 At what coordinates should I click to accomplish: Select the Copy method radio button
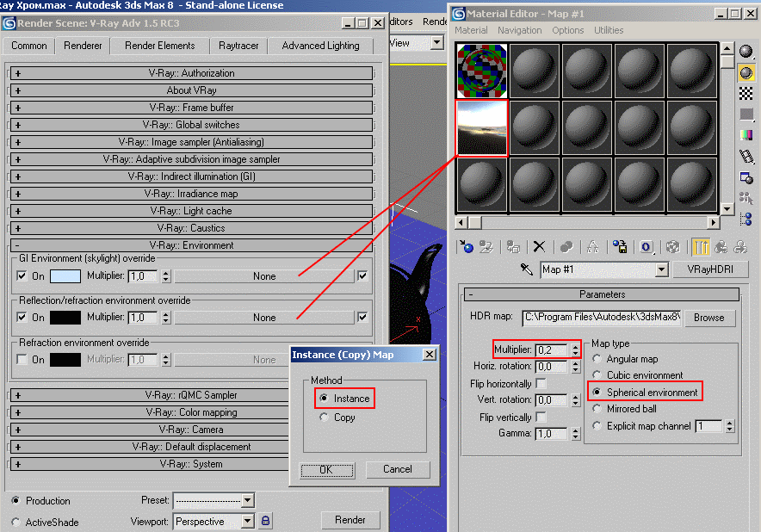pyautogui.click(x=325, y=417)
